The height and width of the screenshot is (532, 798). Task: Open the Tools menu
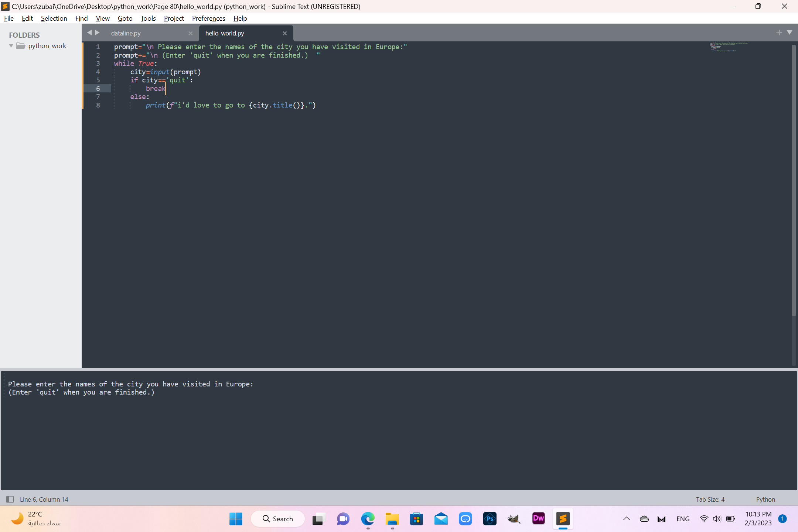pos(148,18)
